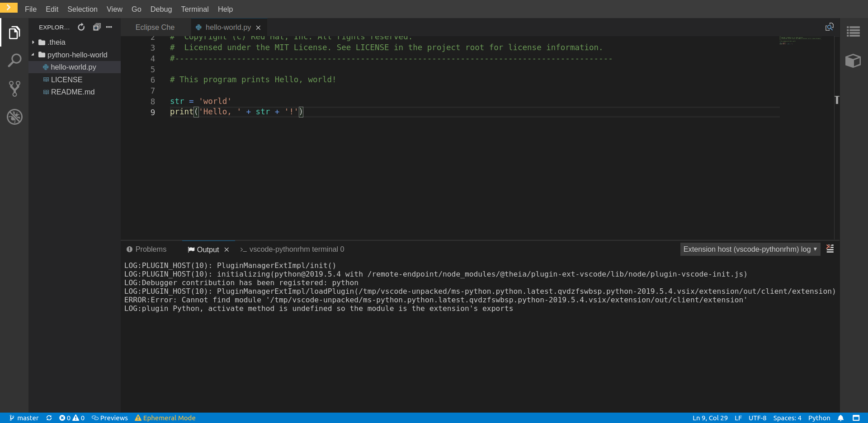Toggle the notifications bell in the status bar
Image resolution: width=868 pixels, height=423 pixels.
[841, 418]
